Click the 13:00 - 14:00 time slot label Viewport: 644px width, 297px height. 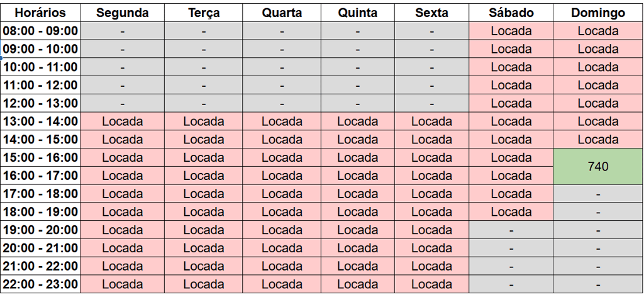pos(40,121)
